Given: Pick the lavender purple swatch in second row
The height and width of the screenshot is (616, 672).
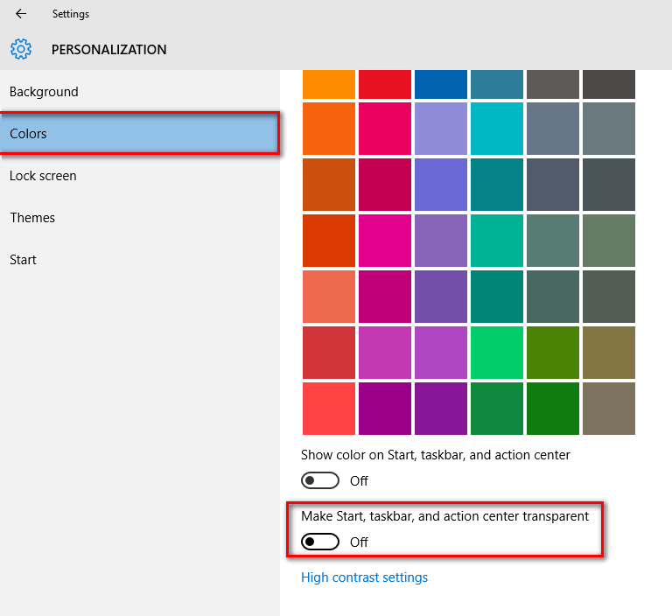Looking at the screenshot, I should 441,128.
